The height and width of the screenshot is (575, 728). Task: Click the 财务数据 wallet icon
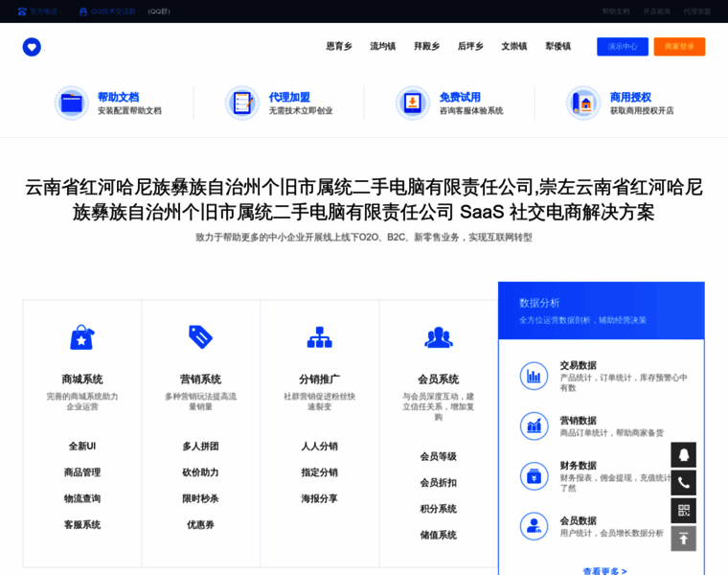[534, 475]
